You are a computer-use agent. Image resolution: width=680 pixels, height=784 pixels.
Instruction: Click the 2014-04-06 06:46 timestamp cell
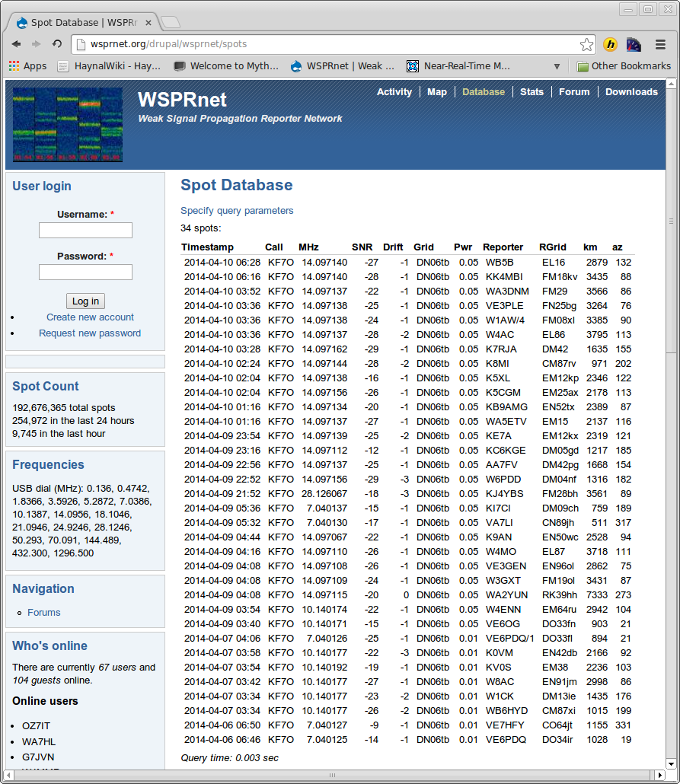[222, 740]
